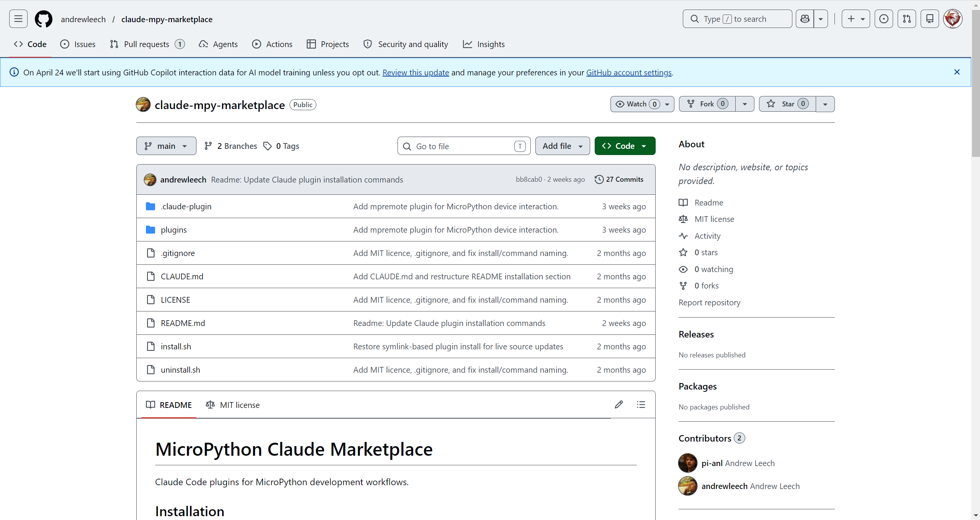Screen dimensions: 980x520
Task: Open the Releases heading link
Action: [696, 334]
